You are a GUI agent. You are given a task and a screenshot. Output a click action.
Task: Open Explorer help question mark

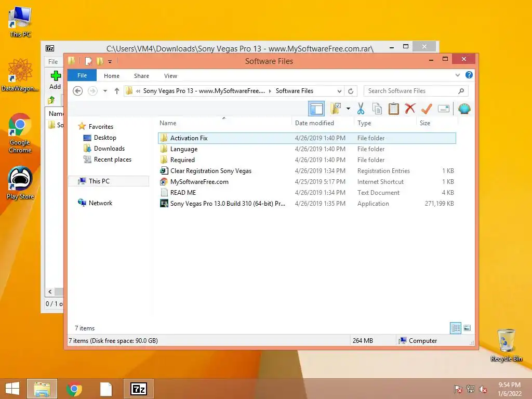point(469,75)
